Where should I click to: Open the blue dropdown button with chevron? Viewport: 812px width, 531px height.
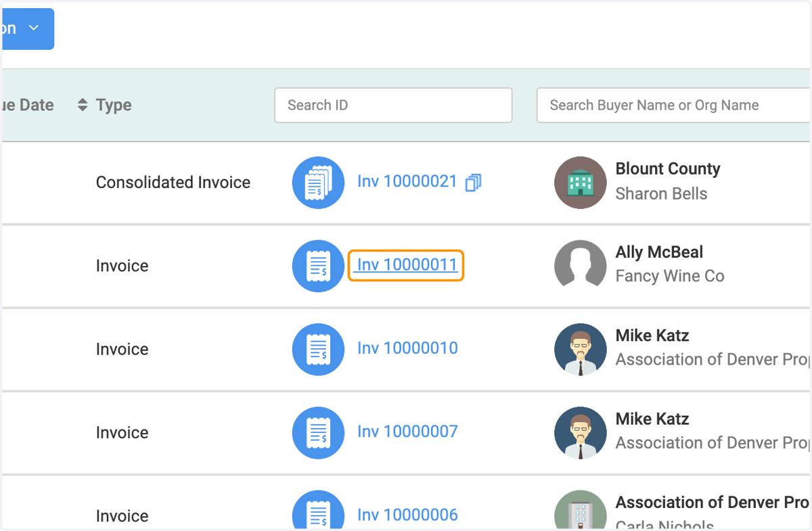27,28
